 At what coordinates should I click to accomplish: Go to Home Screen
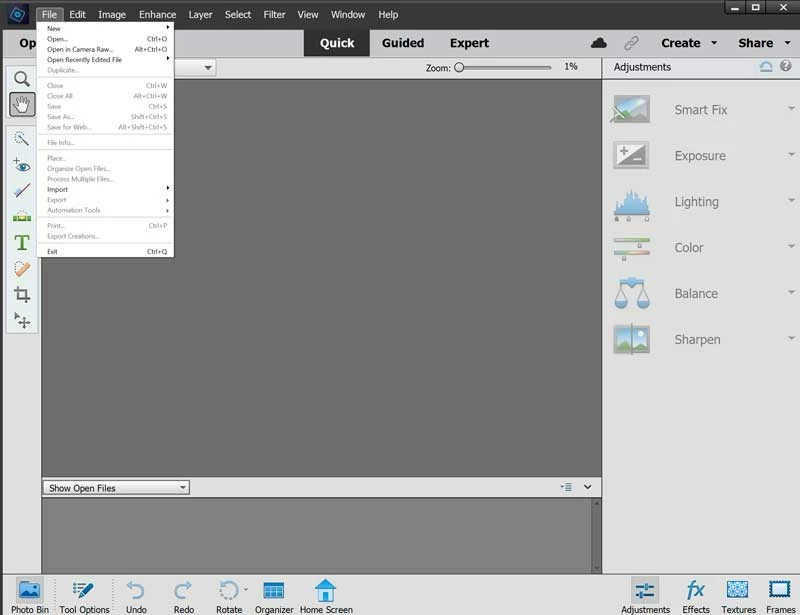point(326,596)
